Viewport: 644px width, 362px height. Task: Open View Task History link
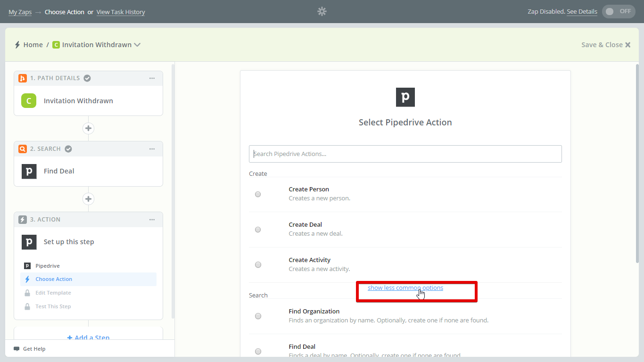point(121,12)
